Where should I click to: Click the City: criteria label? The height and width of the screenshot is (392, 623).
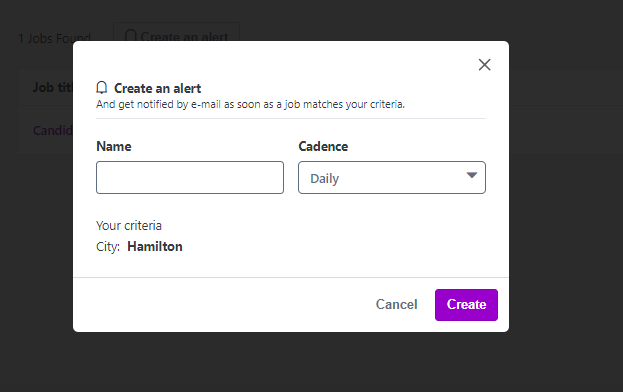108,247
